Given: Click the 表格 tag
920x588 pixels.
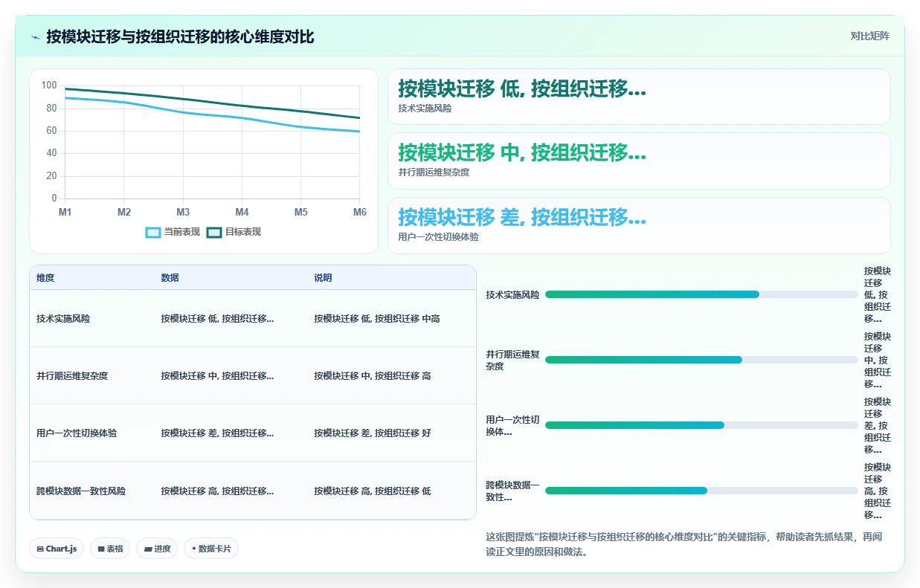Looking at the screenshot, I should tap(110, 549).
